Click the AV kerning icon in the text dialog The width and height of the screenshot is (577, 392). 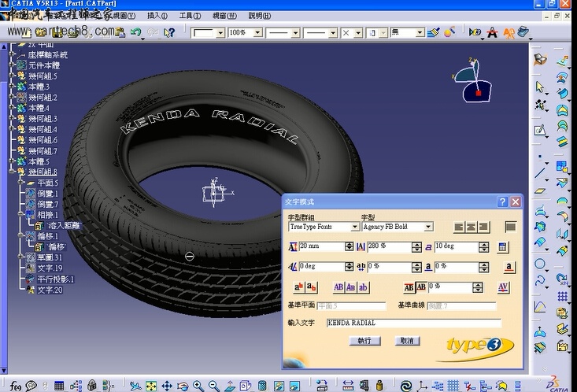503,287
